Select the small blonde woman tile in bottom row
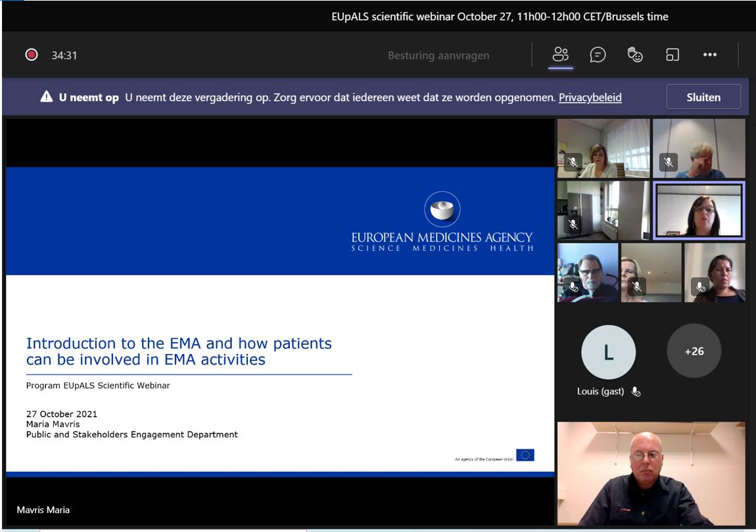Screen dimensions: 756x532 pyautogui.click(x=651, y=273)
